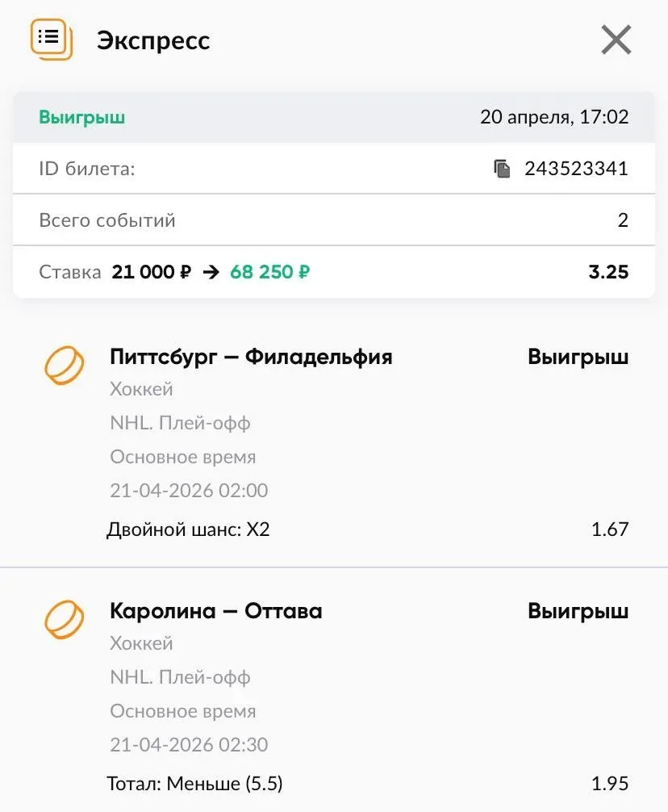Image resolution: width=668 pixels, height=812 pixels.
Task: Click the Тотал: Меньше (5.5) bet line
Action: tap(194, 784)
